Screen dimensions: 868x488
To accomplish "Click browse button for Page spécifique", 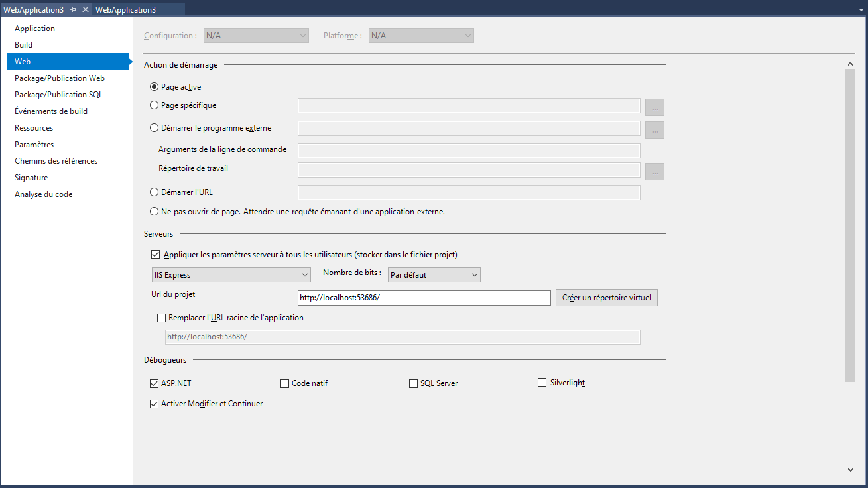I will 654,107.
